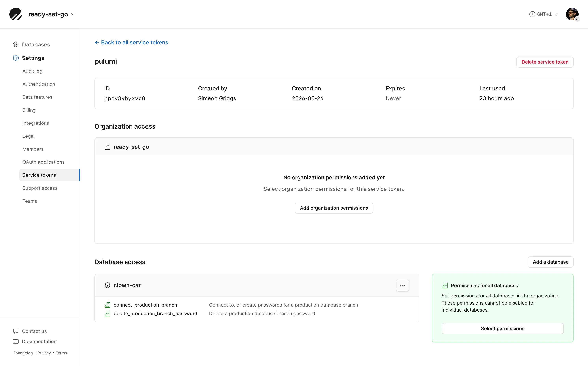Screen dimensions: 588x366
Task: Click the clown-car database name
Action: click(127, 285)
